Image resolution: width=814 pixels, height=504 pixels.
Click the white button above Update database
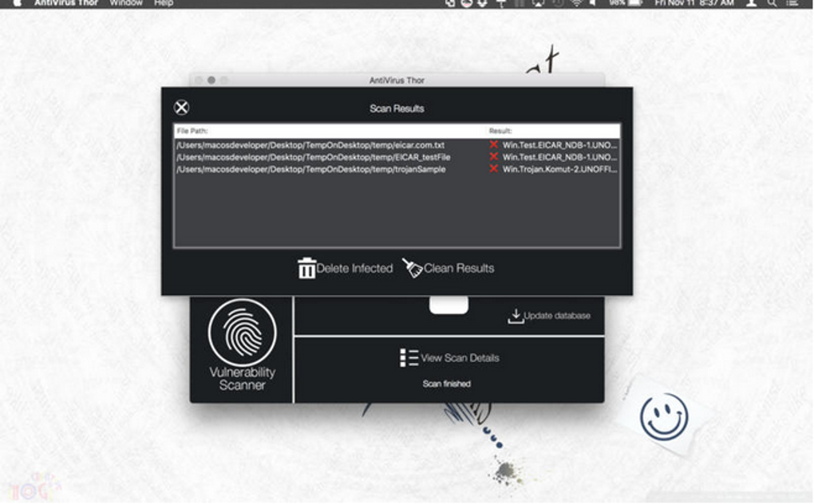point(449,305)
